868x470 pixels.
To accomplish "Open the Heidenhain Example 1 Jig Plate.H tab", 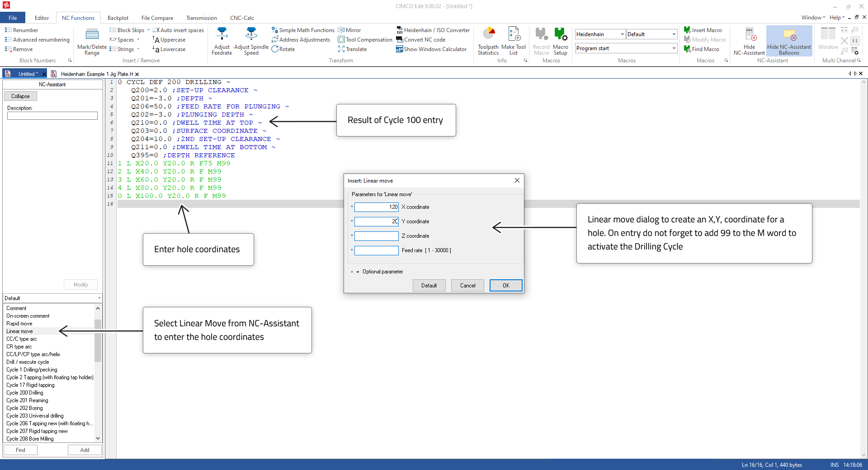I will pyautogui.click(x=96, y=74).
